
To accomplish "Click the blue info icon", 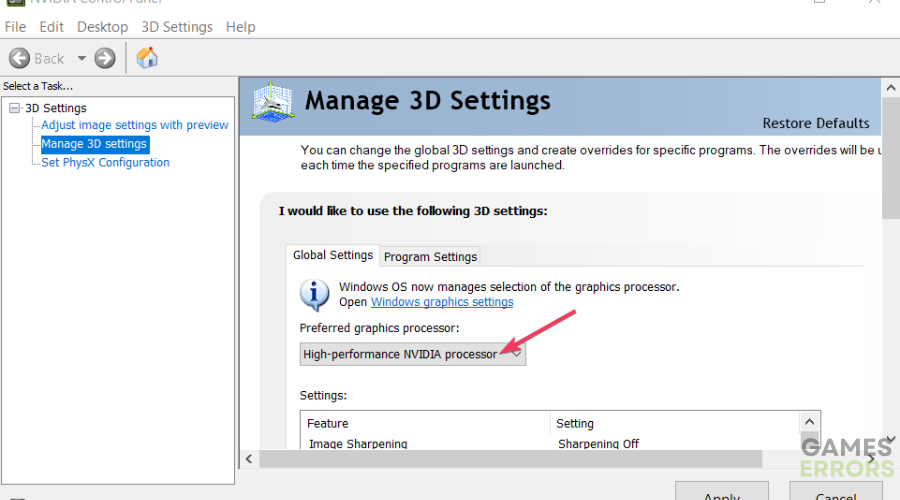I will coord(315,295).
